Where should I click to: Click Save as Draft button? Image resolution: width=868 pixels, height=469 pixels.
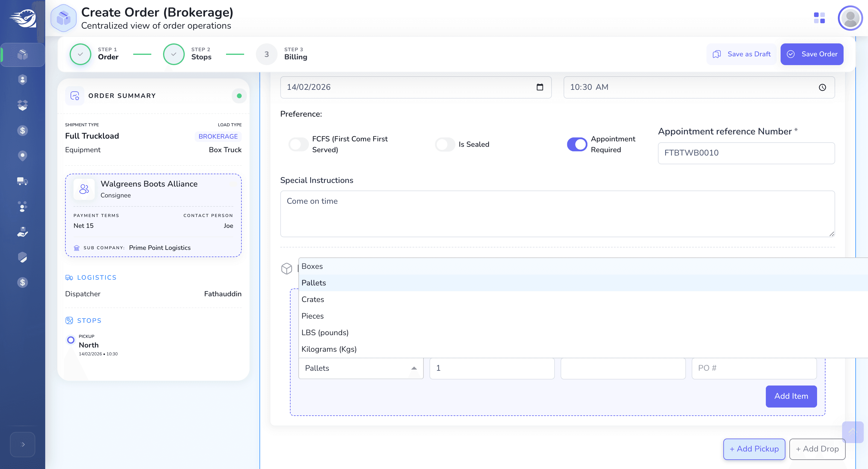click(x=741, y=54)
